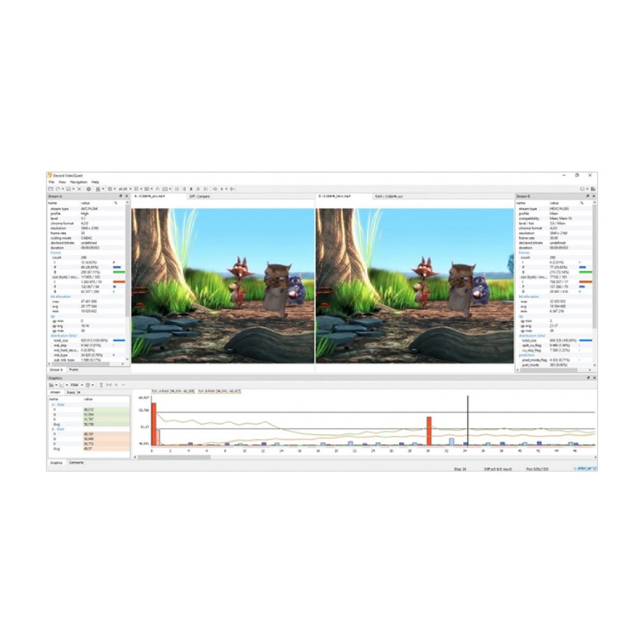Screen dimensions: 644x644
Task: Click the fit horizontal range icon in Graphics
Action: click(x=108, y=385)
